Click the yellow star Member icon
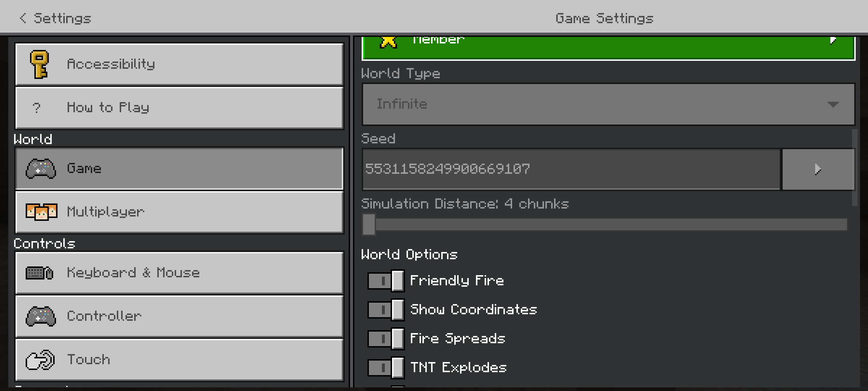This screenshot has height=391, width=868. coord(388,42)
